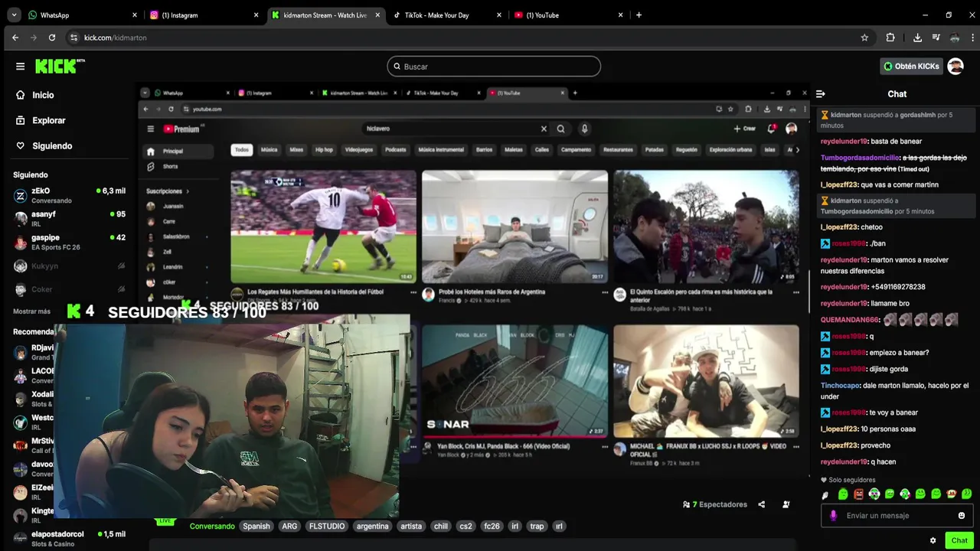Open the Kick sidebar hamburger menu
This screenshot has height=551, width=980.
pyautogui.click(x=20, y=67)
